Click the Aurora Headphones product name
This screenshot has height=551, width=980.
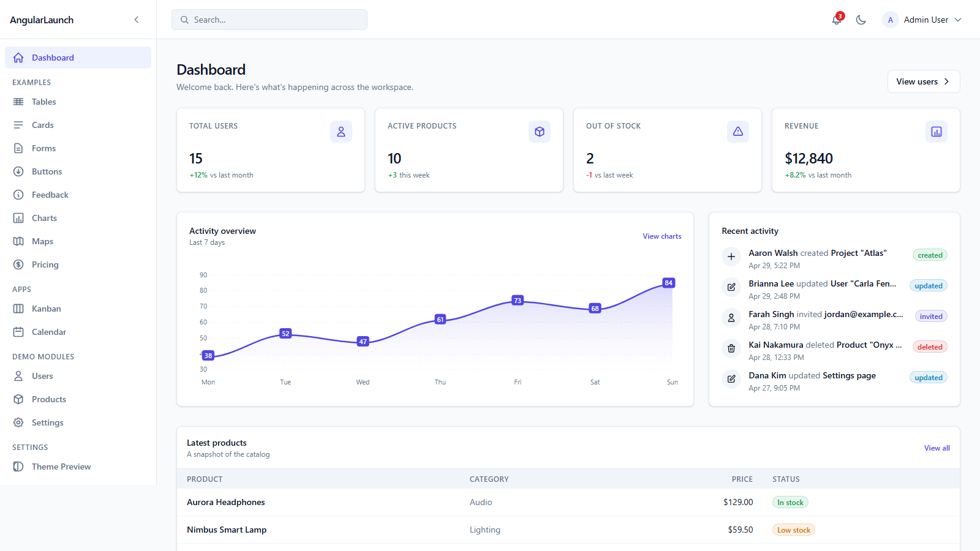[x=226, y=502]
